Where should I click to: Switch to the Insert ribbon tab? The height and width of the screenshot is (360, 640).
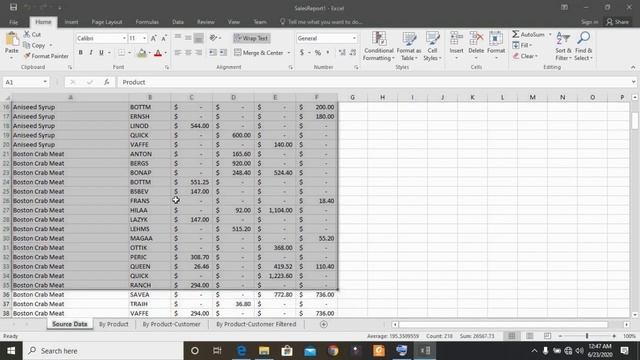[x=71, y=22]
